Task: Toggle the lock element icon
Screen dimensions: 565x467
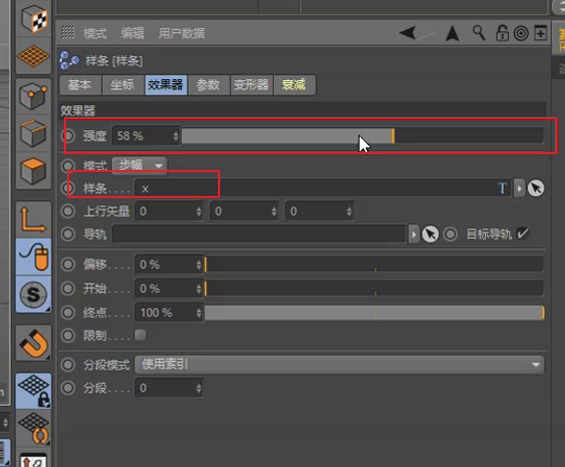Action: click(502, 33)
